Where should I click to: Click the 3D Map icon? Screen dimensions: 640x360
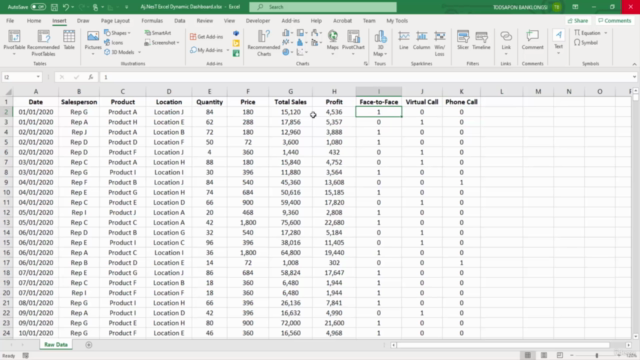pos(380,42)
